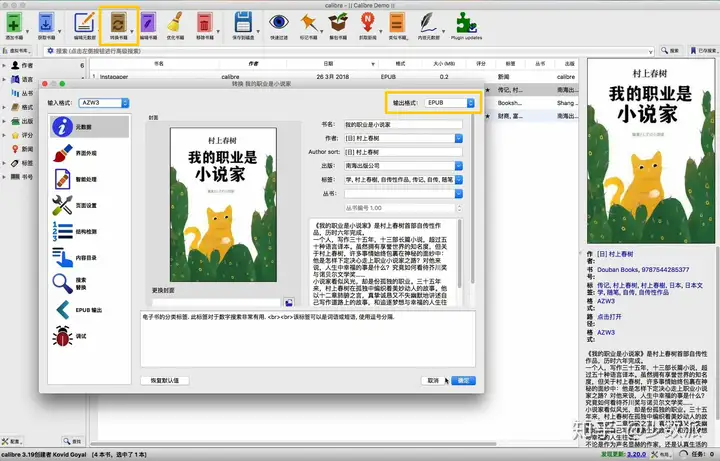The width and height of the screenshot is (720, 461).
Task: Click the Instapaper row in the book list
Action: tap(333, 77)
